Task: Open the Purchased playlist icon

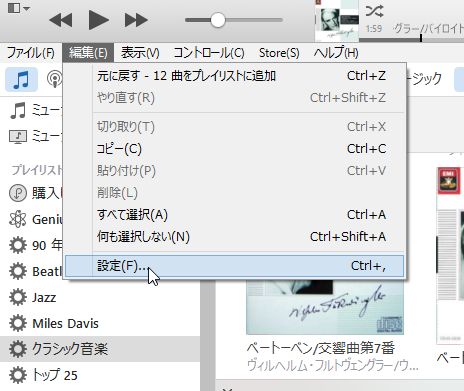Action: [x=18, y=193]
